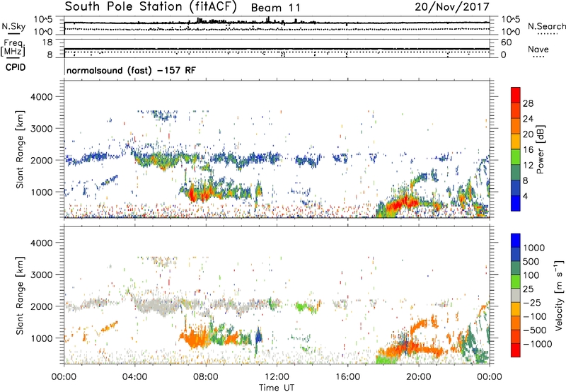Image resolution: width=566 pixels, height=392 pixels.
Task: Select the "Beam 11" label
Action: pyautogui.click(x=275, y=8)
